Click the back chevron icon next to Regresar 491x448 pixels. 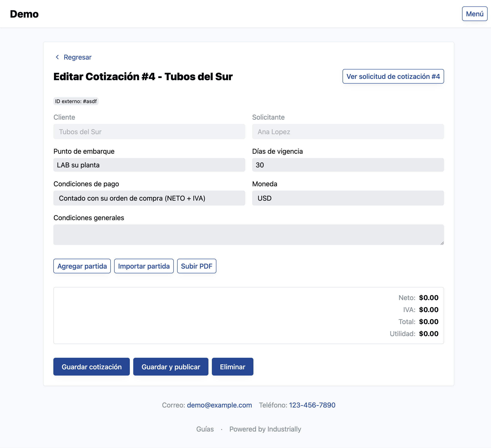click(x=57, y=57)
